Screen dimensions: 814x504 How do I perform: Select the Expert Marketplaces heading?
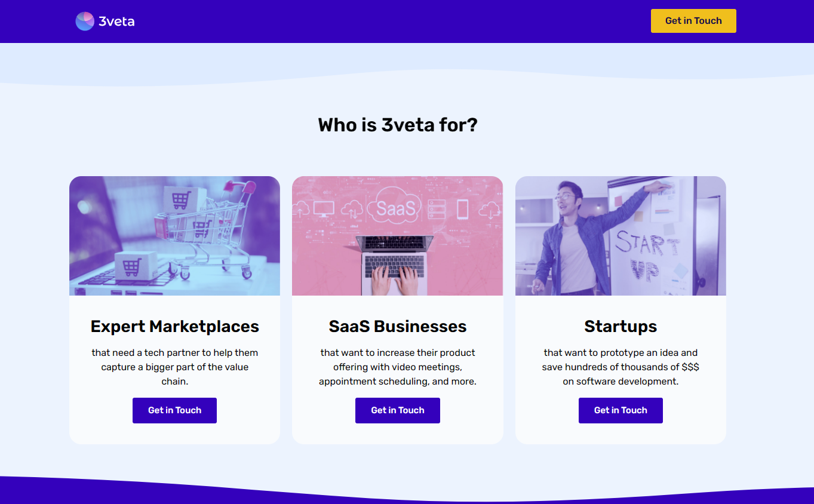174,326
